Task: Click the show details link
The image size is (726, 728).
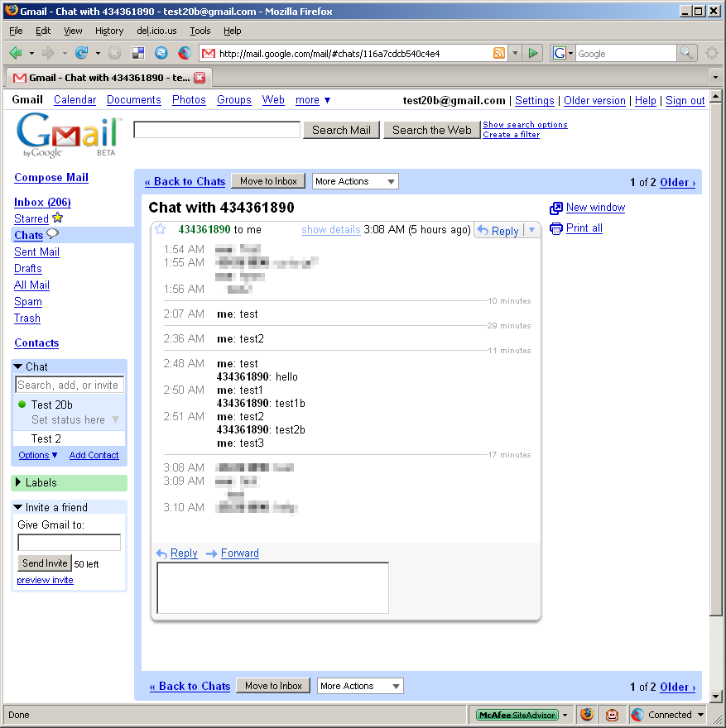Action: click(x=331, y=230)
